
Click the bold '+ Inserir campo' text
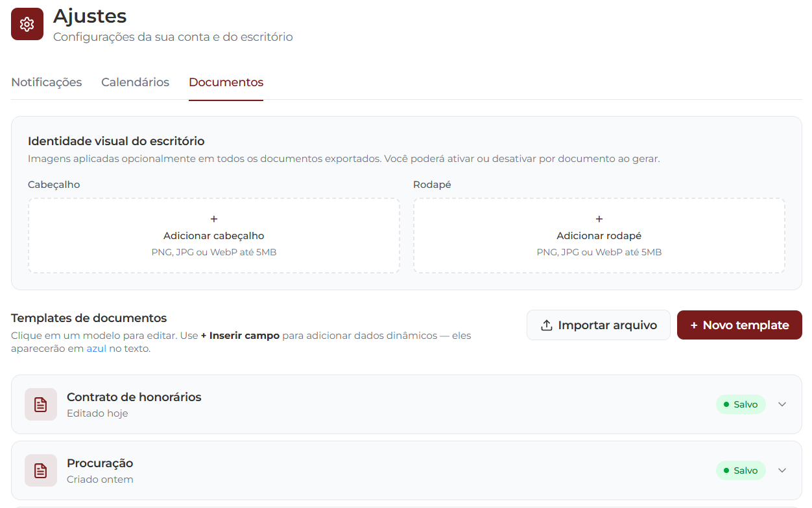click(240, 336)
